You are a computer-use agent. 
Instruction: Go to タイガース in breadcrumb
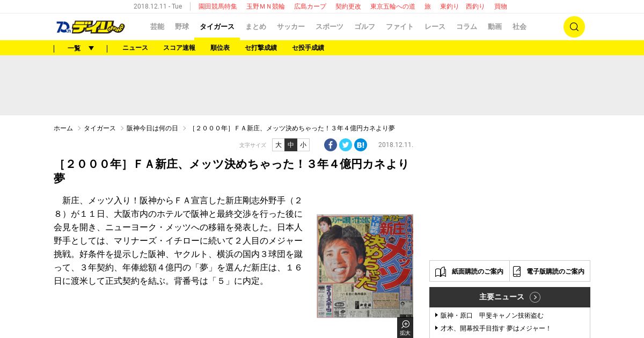(x=100, y=128)
